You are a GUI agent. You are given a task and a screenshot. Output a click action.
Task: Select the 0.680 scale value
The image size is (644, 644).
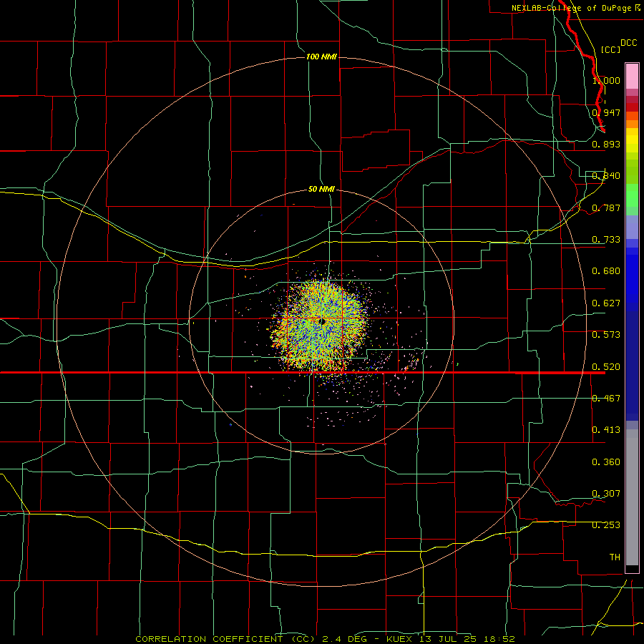[606, 271]
